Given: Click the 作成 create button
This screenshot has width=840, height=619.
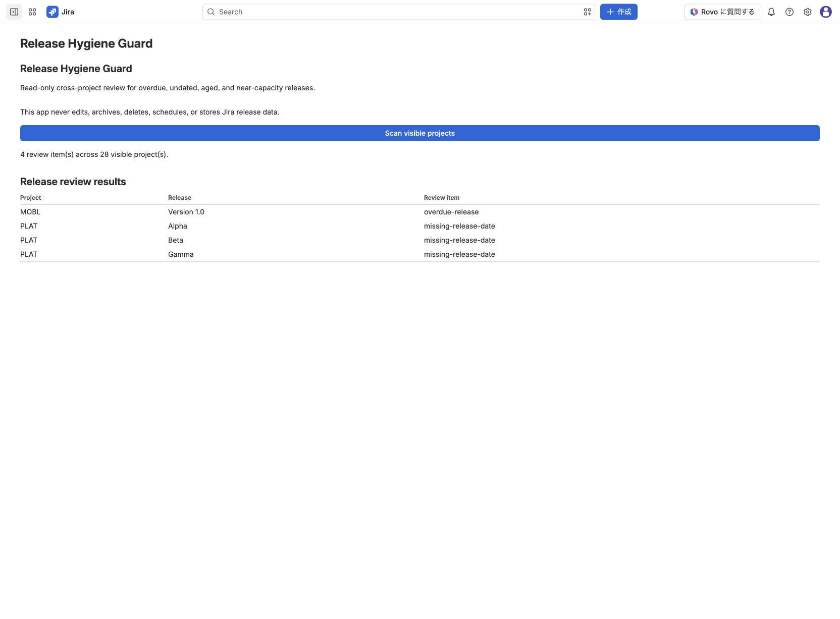Looking at the screenshot, I should 618,12.
